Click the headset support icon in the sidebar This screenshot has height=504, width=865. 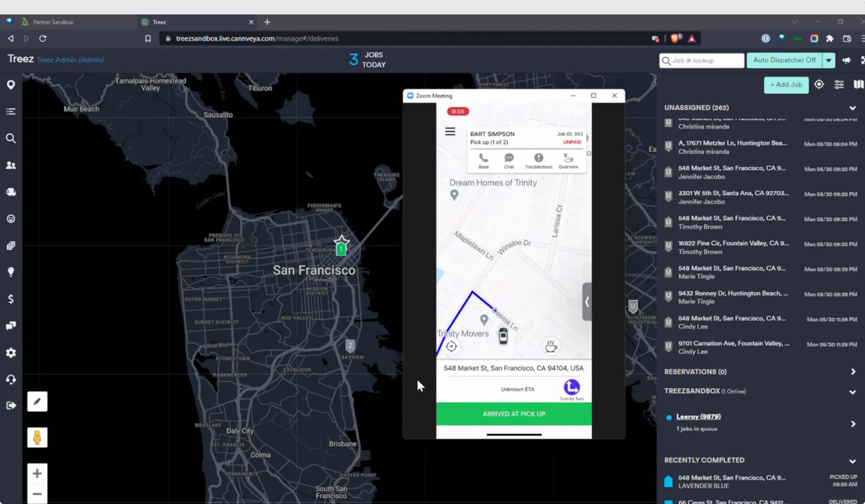11,379
